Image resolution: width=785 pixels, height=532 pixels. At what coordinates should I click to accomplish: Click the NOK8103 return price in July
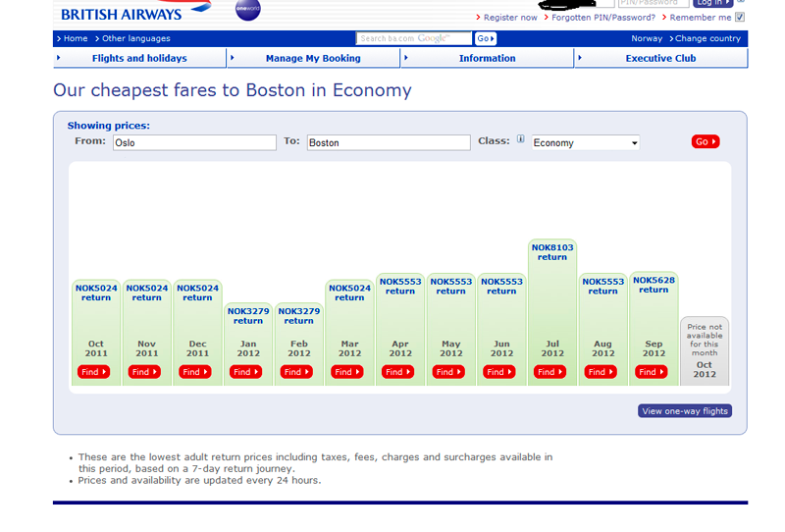(x=552, y=252)
